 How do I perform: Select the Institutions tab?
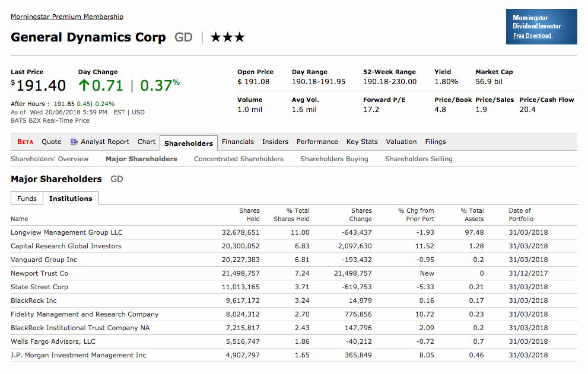click(71, 198)
